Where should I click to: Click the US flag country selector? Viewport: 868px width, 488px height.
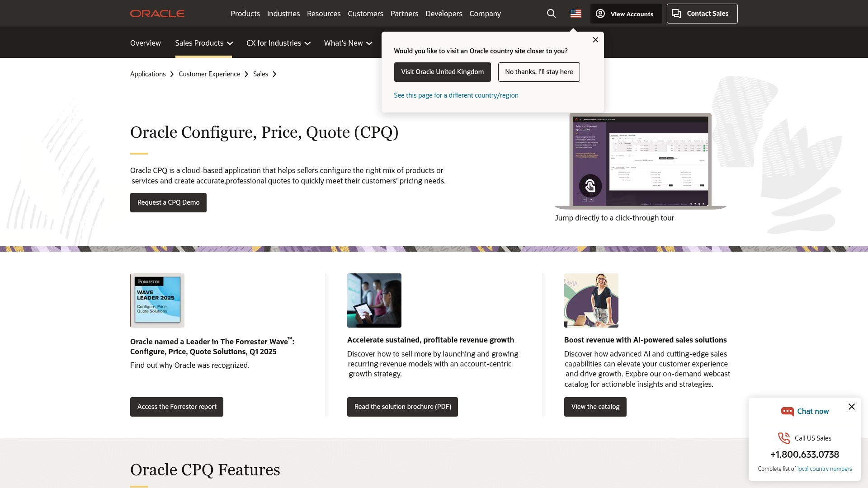576,14
